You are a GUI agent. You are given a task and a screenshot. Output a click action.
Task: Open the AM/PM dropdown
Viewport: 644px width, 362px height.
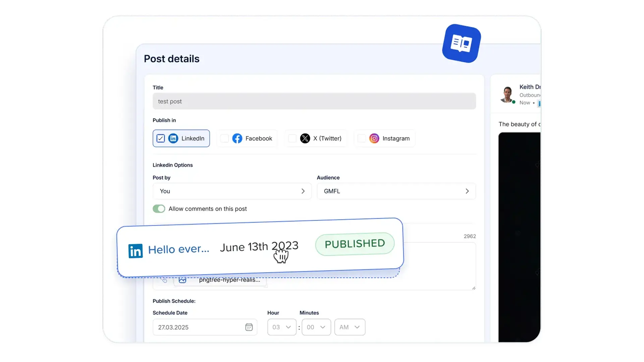(350, 327)
